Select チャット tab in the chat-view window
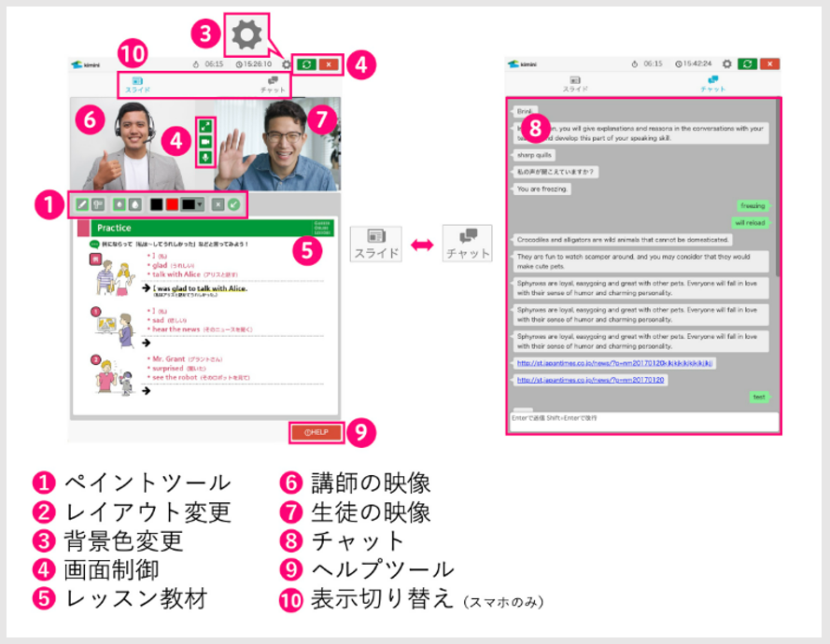The width and height of the screenshot is (830, 644). pos(713,84)
